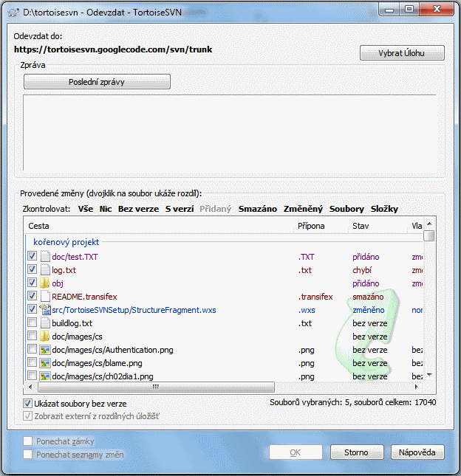Click the doc/test.TXT file icon

tap(45, 257)
